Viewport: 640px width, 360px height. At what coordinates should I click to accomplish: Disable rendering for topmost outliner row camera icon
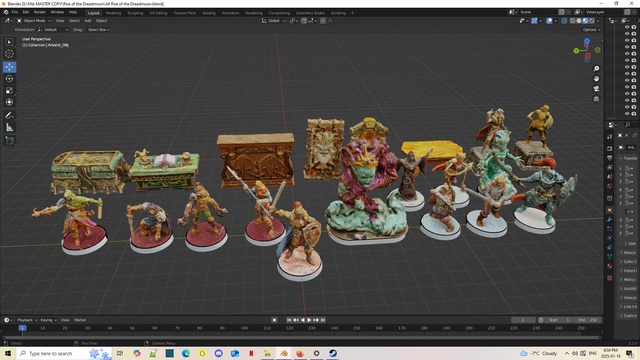(634, 27)
